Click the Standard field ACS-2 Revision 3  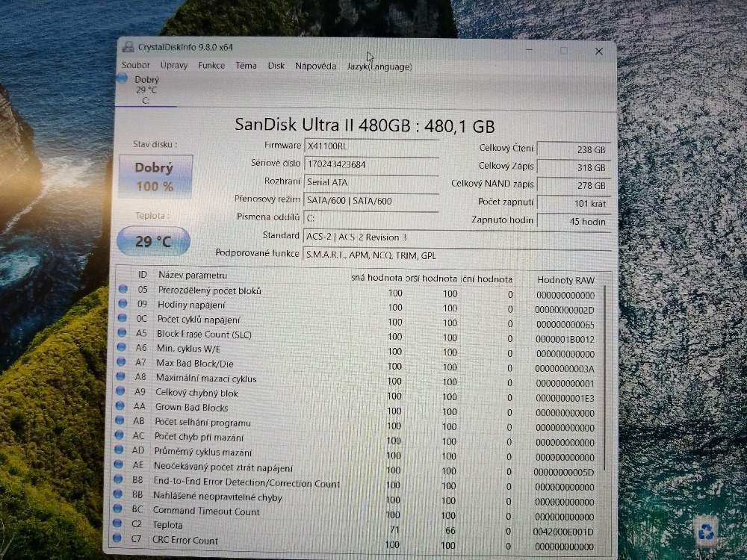(x=457, y=237)
